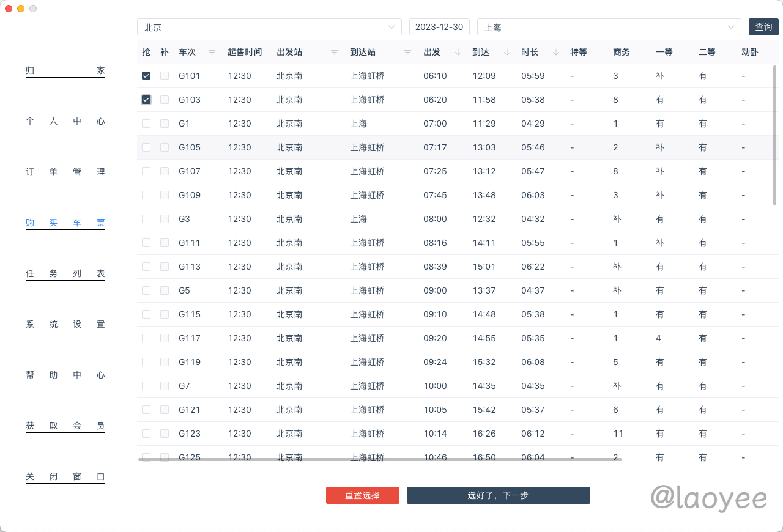Click the 选好了，下一步 button
This screenshot has height=532, width=783.
click(498, 495)
